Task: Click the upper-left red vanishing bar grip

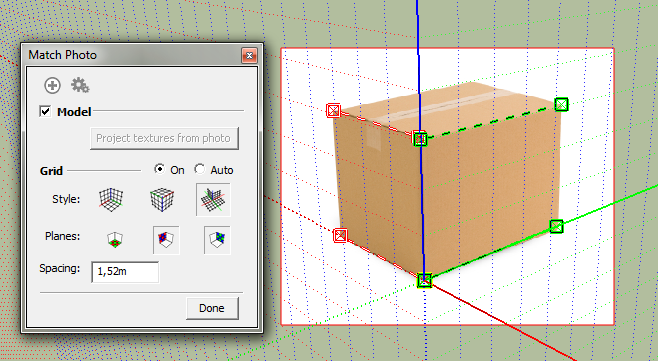Action: coord(334,110)
